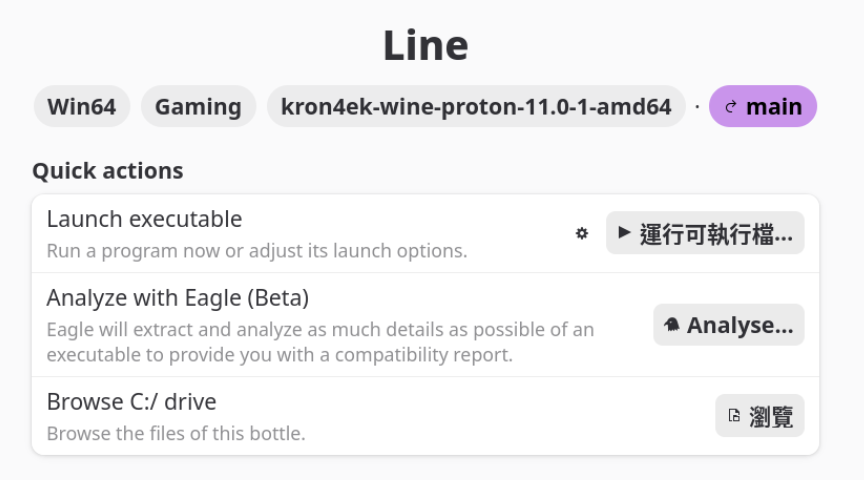Select the Gaming environment tag
Screen dimensions: 864x480
click(198, 106)
